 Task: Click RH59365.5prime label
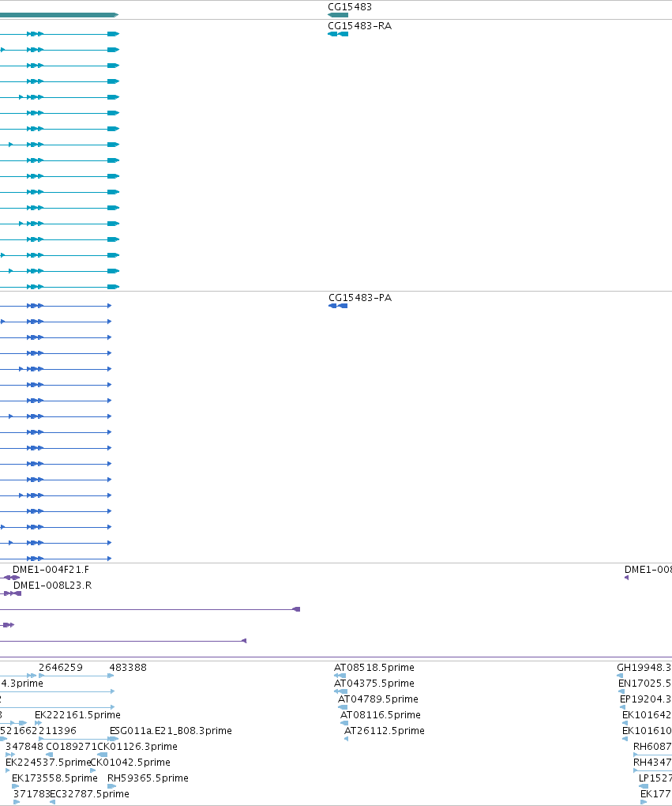[148, 778]
